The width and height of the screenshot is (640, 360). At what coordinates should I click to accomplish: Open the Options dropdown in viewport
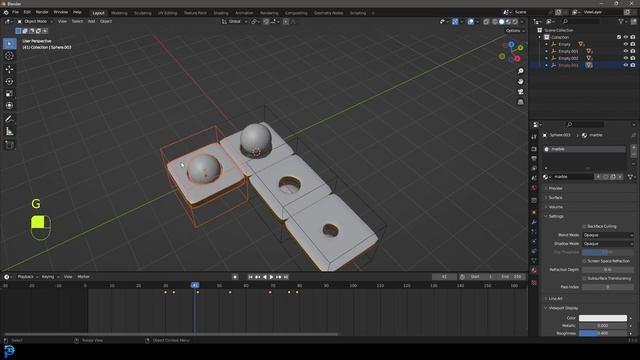[515, 31]
